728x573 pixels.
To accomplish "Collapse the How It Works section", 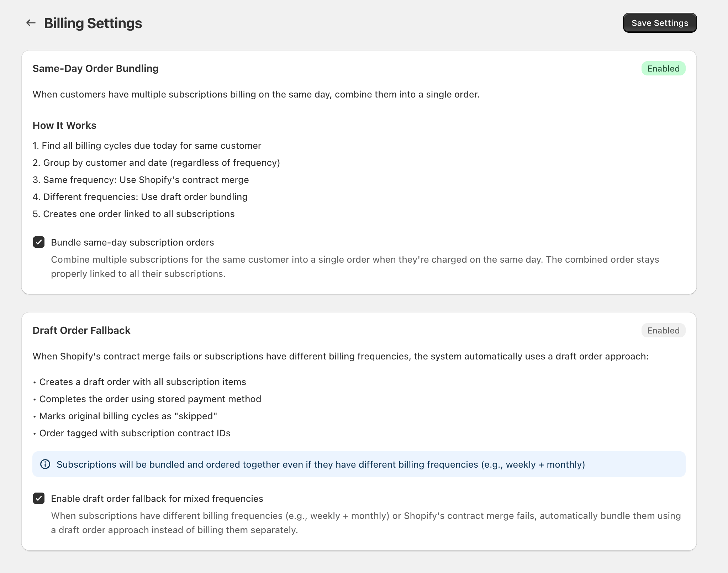I will coord(64,125).
